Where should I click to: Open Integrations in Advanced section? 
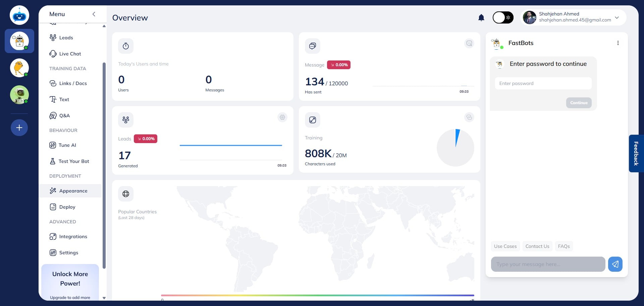coord(70,236)
